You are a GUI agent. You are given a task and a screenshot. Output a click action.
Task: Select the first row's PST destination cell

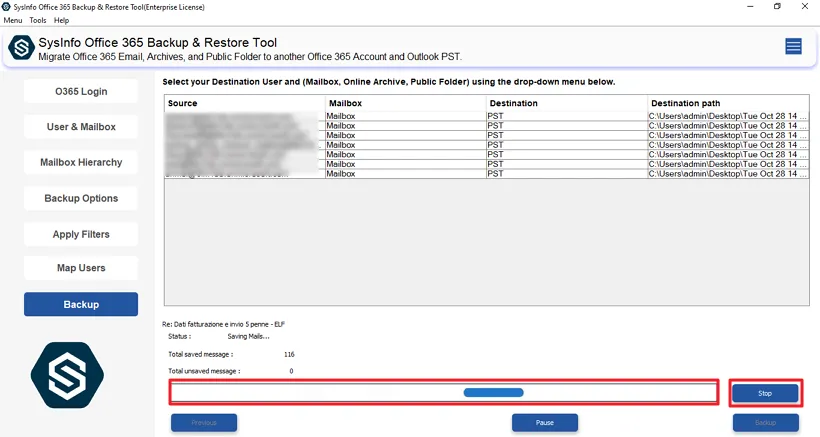coord(566,116)
